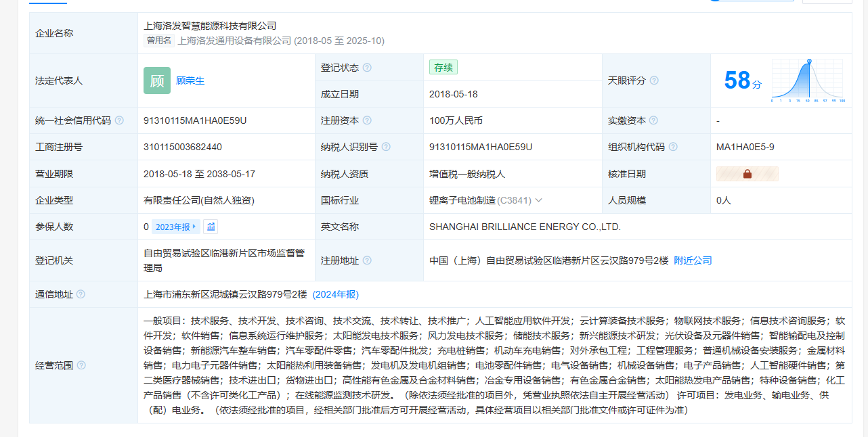
Task: Click the help icon next to 注册资本
Action: coord(367,120)
